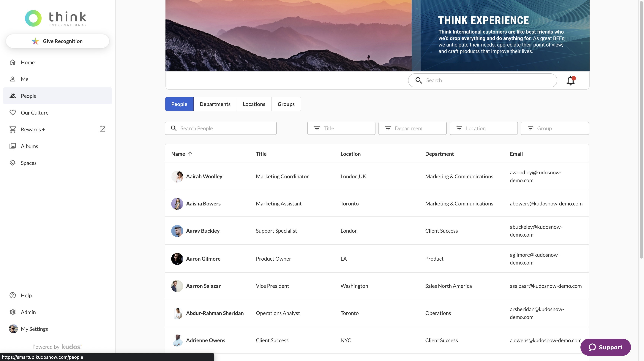Click the Rewards+ external link icon
Screen dimensions: 644x361
pyautogui.click(x=102, y=129)
